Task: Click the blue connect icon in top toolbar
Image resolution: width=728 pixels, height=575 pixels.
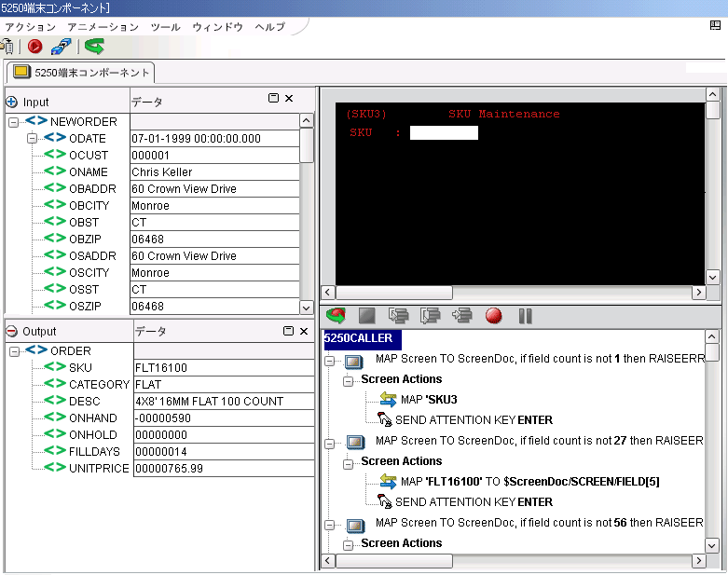Action: (x=61, y=47)
